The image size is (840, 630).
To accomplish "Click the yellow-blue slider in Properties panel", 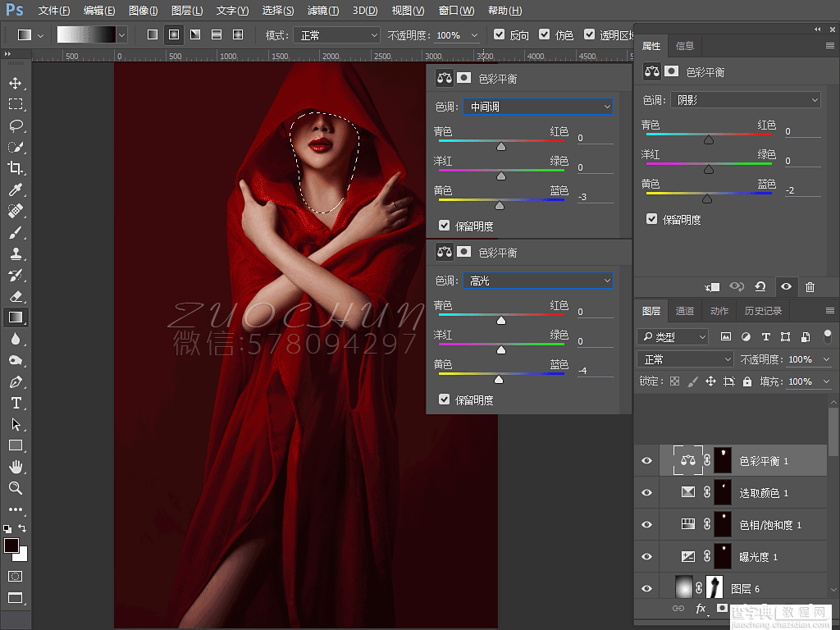I will click(708, 194).
